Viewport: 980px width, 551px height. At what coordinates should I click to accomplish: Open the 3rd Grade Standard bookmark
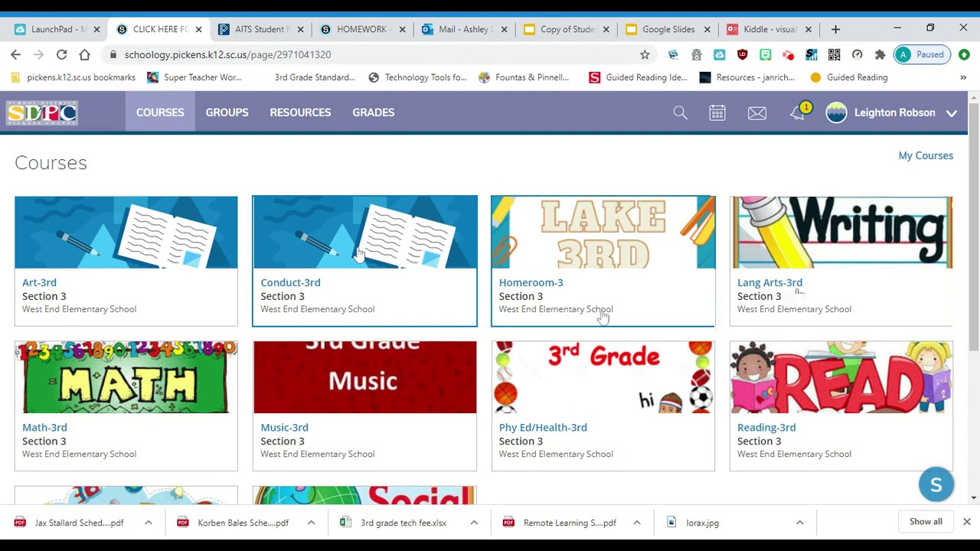click(x=315, y=77)
